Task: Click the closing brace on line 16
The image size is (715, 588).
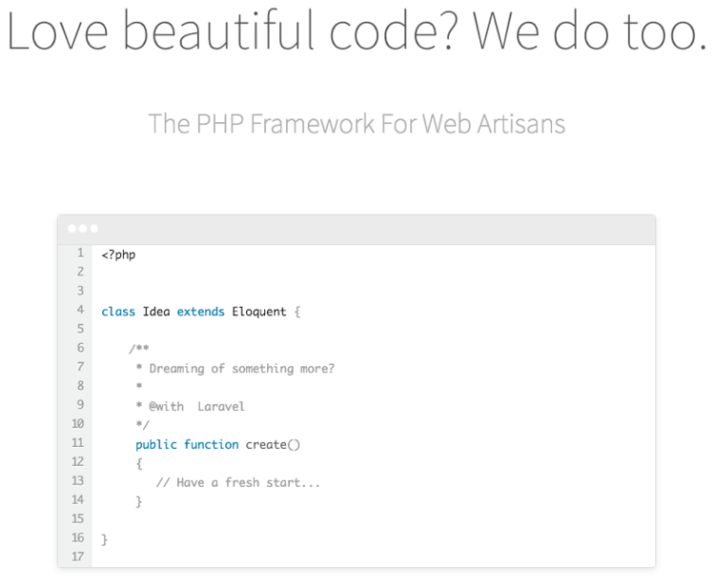Action: 105,539
